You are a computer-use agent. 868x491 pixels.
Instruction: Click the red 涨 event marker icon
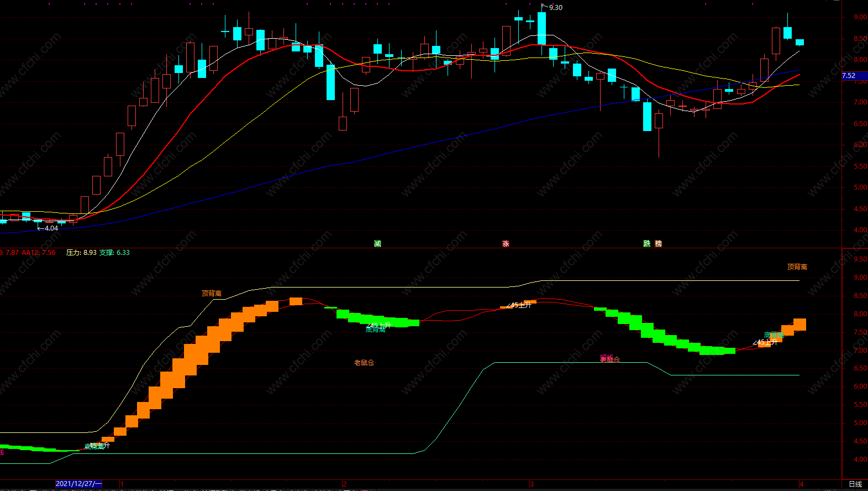pos(506,243)
